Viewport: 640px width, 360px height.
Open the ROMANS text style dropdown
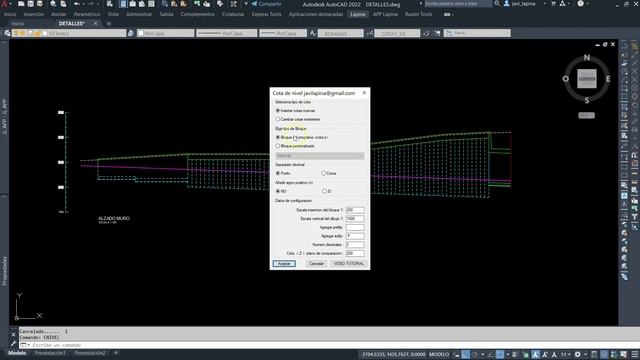(x=340, y=33)
